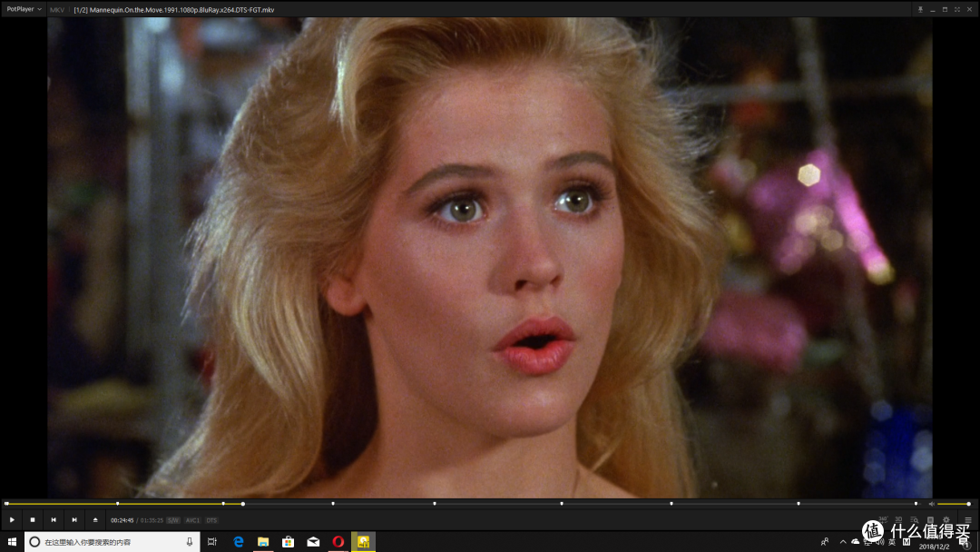The image size is (980, 552).
Task: Open the Windows Start menu
Action: pyautogui.click(x=11, y=542)
